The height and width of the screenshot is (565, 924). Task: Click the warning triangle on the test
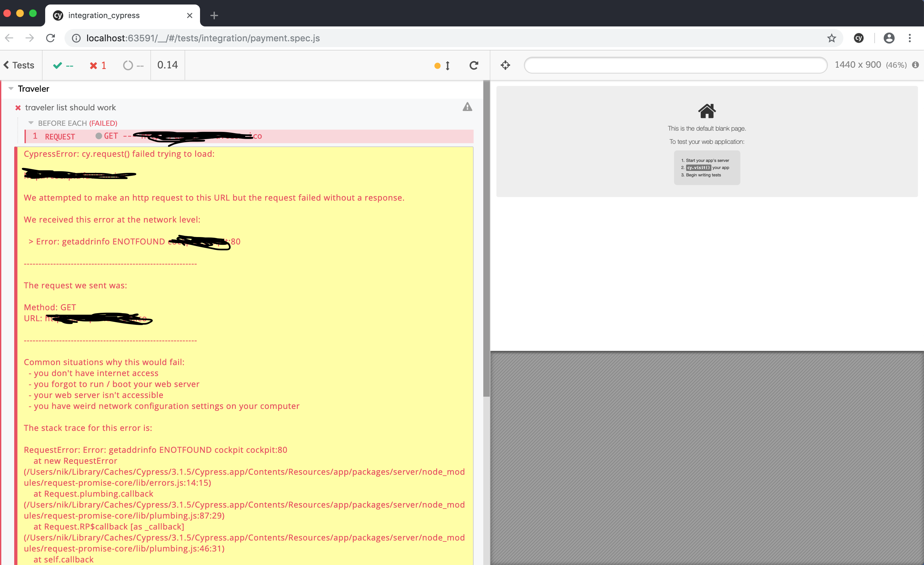click(x=467, y=107)
